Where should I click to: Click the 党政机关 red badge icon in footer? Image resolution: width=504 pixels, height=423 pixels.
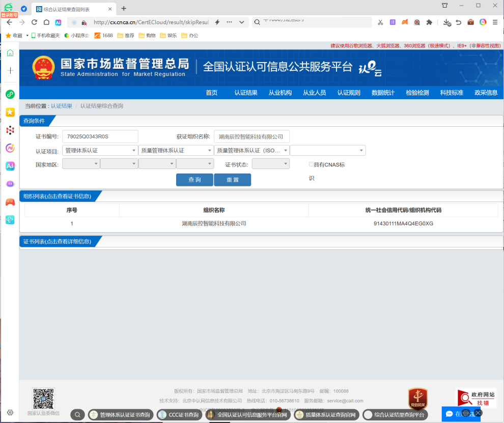tap(417, 399)
